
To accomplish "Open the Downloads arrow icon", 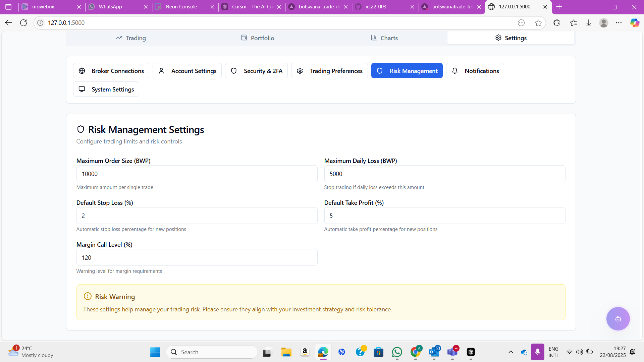I will 589,23.
